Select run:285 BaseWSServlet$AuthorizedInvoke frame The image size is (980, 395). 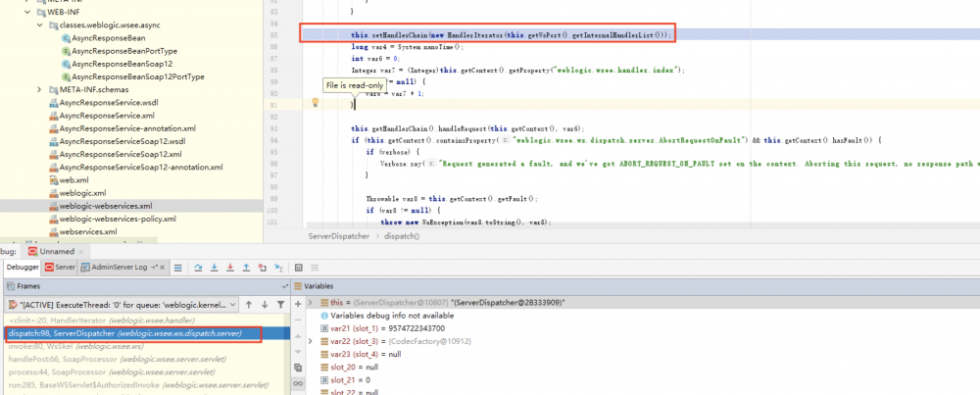148,385
